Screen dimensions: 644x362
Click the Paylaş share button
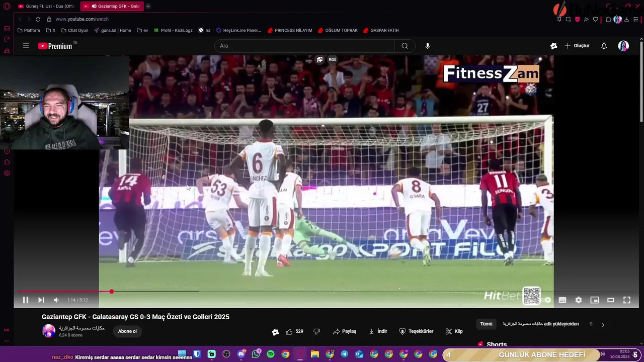click(x=345, y=331)
